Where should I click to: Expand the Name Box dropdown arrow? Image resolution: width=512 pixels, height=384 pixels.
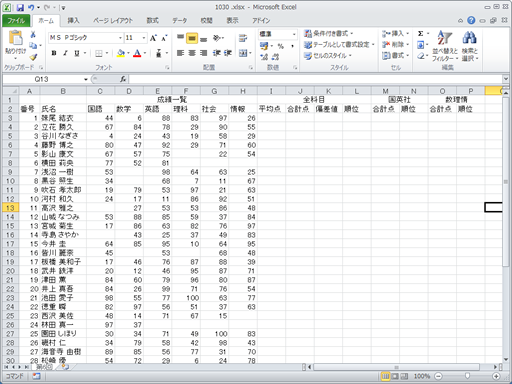coord(86,79)
